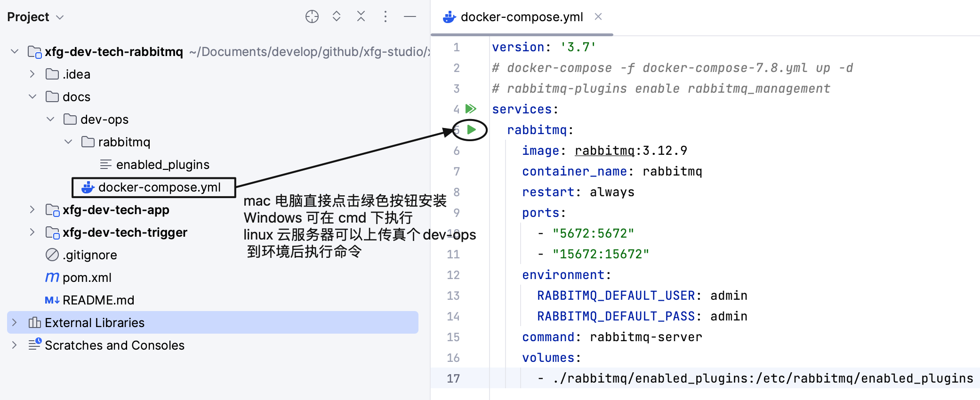Click the Expand/Collapse All icon in Project toolbar
Screen dimensions: 980x400
(x=337, y=16)
